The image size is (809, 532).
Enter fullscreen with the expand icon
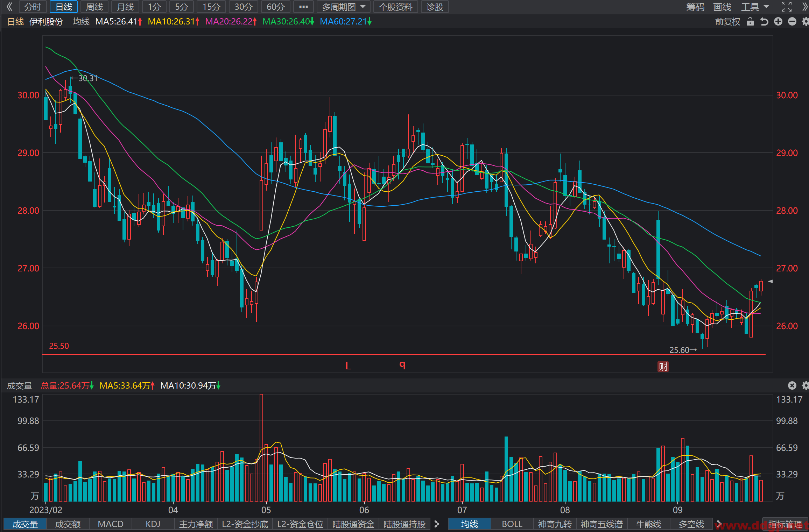pos(787,7)
